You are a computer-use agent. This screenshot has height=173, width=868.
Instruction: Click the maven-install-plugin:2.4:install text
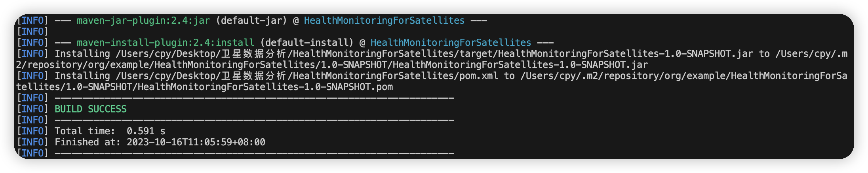click(x=166, y=43)
